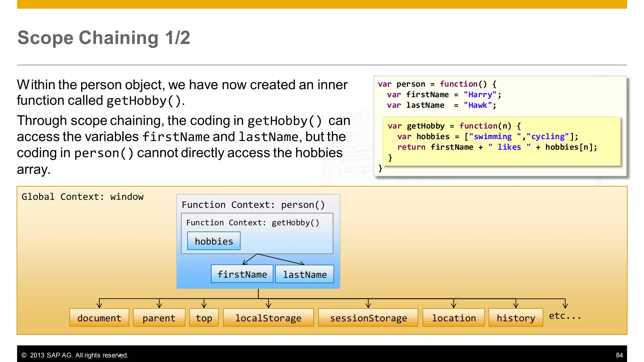Click the code line 'var person = function() {'
644x362 pixels.
pos(437,84)
